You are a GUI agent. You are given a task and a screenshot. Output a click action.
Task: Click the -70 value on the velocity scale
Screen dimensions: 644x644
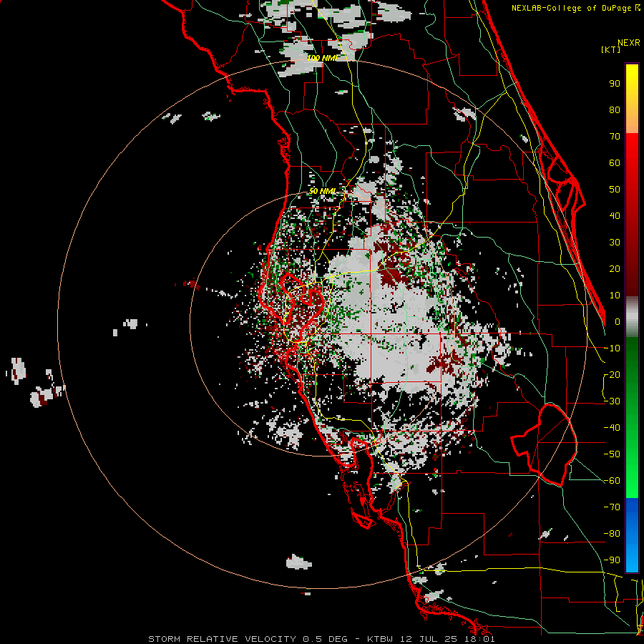(x=612, y=507)
